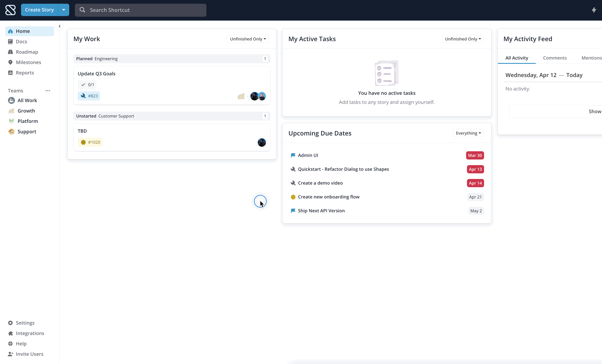This screenshot has height=364, width=602.
Task: Expand the Unfinished Only dropdown in My Active Tasks
Action: pyautogui.click(x=463, y=39)
